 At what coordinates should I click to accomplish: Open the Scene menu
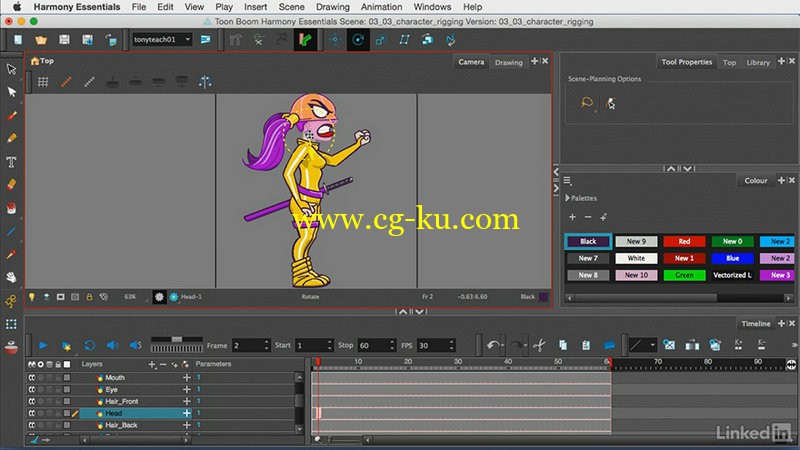[291, 7]
